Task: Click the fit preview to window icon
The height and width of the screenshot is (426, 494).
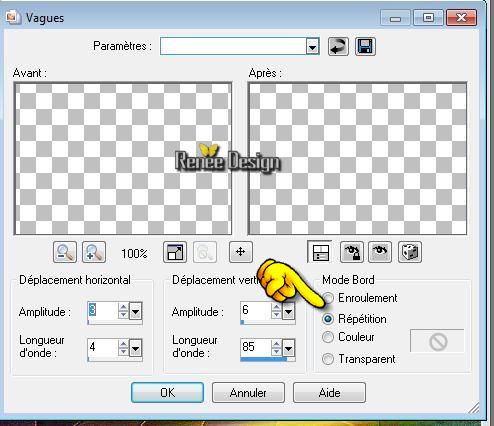Action: pos(175,252)
